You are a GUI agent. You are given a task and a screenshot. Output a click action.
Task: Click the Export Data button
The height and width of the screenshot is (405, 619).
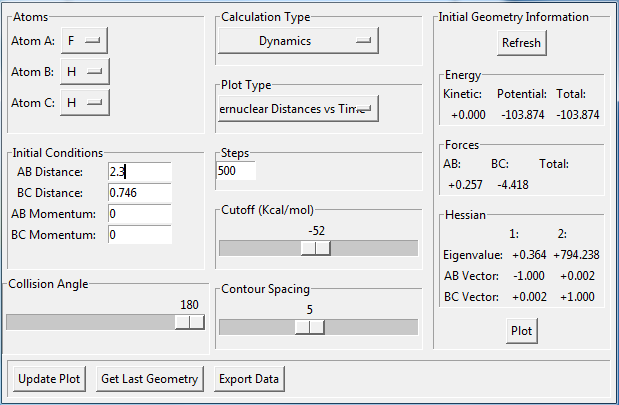(x=250, y=379)
